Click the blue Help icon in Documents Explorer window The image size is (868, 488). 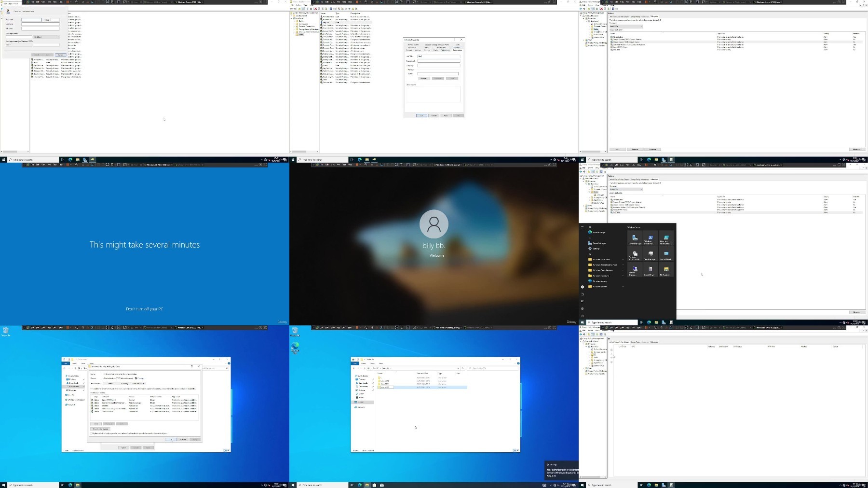tap(229, 363)
